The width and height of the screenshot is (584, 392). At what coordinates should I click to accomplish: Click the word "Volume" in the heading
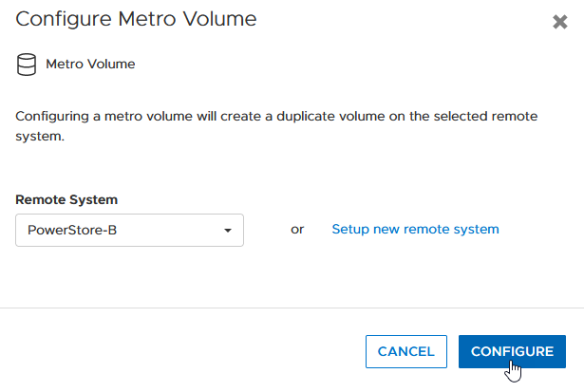click(221, 19)
